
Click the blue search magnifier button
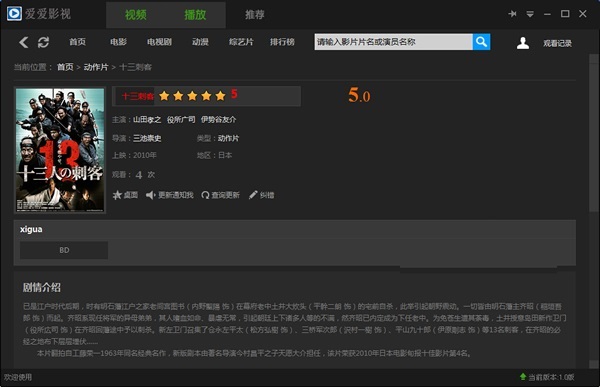point(481,42)
